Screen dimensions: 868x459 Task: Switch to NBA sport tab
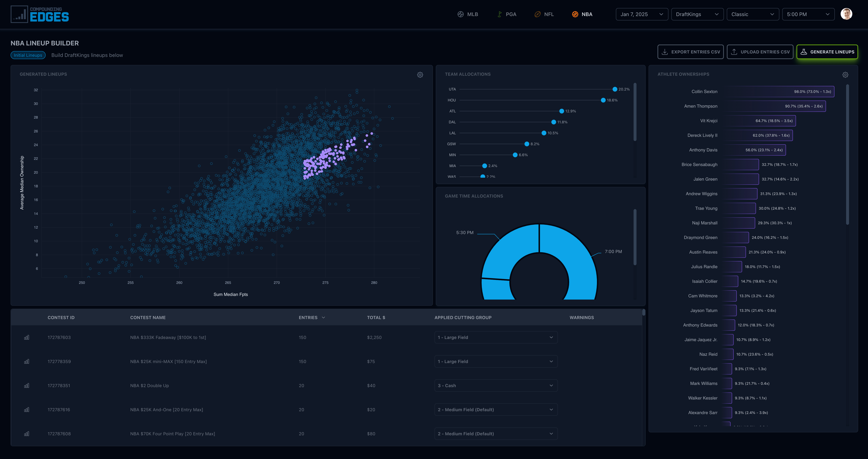tap(582, 14)
